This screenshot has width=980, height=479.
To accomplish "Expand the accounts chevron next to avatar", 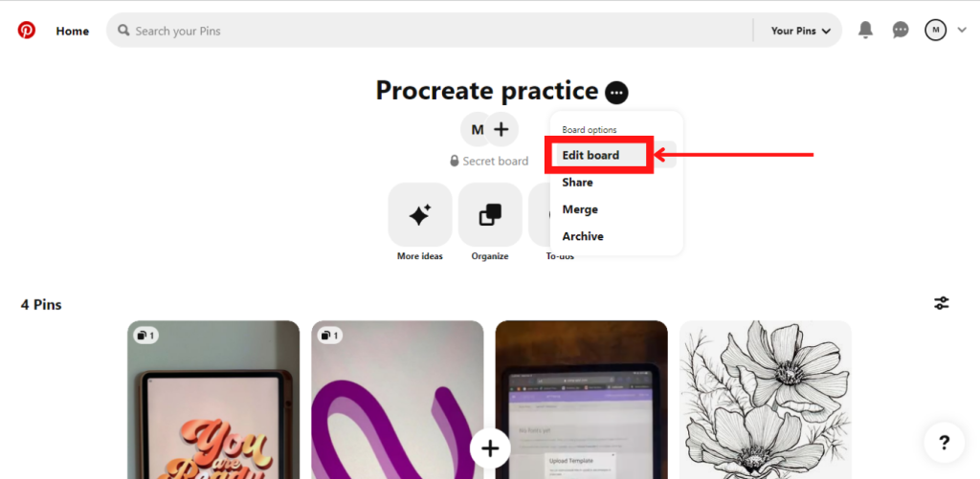I will pyautogui.click(x=962, y=30).
